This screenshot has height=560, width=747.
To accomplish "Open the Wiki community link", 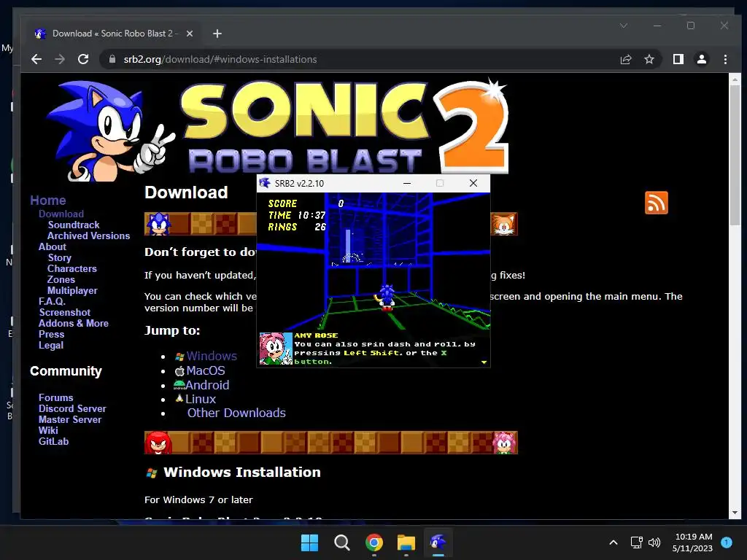I will point(48,430).
